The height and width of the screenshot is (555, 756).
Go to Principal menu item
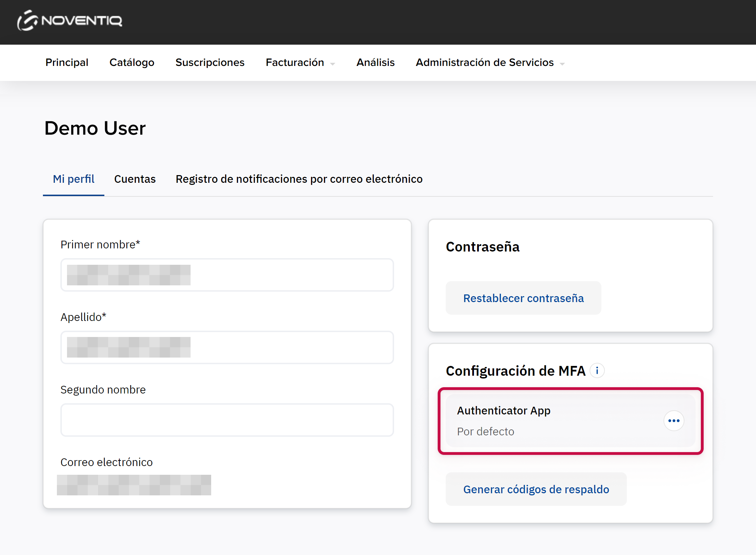pos(67,62)
